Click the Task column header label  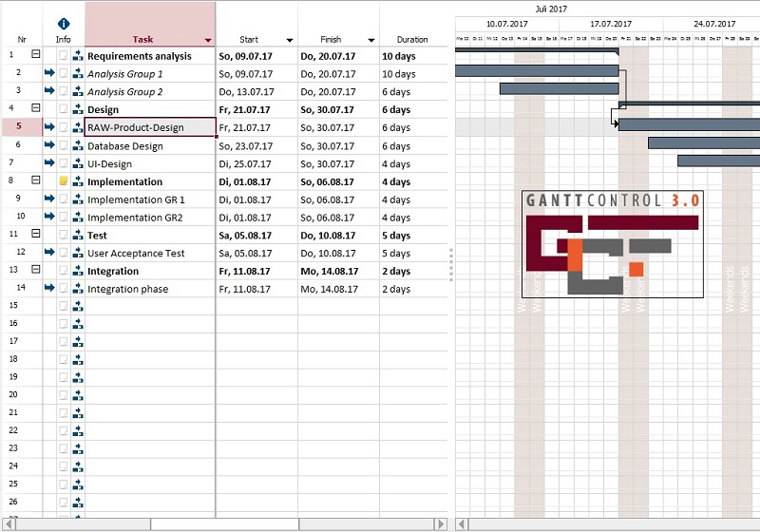[143, 40]
